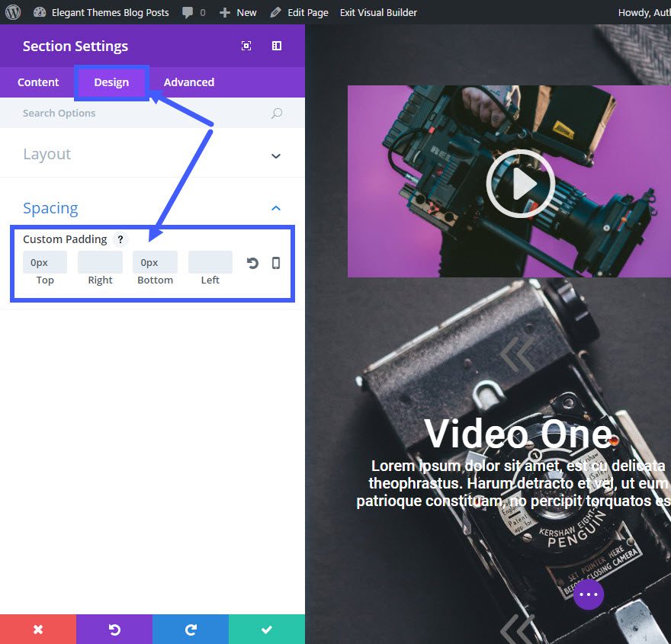Image resolution: width=671 pixels, height=644 pixels.
Task: Click the Custom Padding help icon
Action: (x=120, y=239)
